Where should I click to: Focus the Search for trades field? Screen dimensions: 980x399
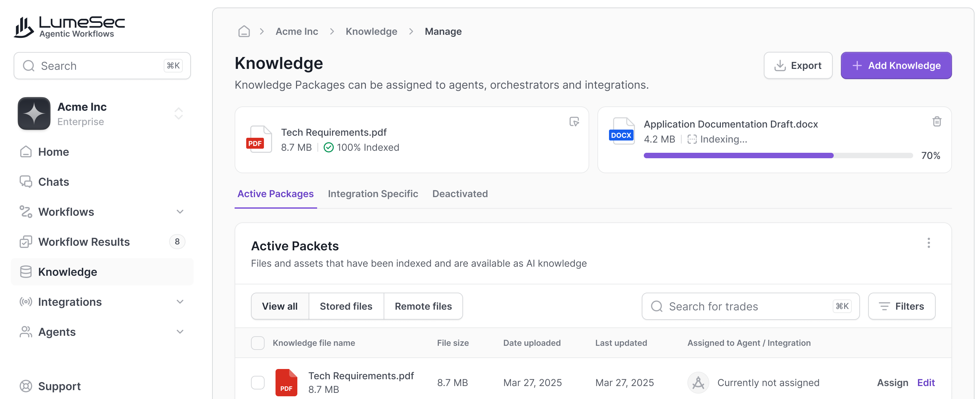[x=750, y=306]
